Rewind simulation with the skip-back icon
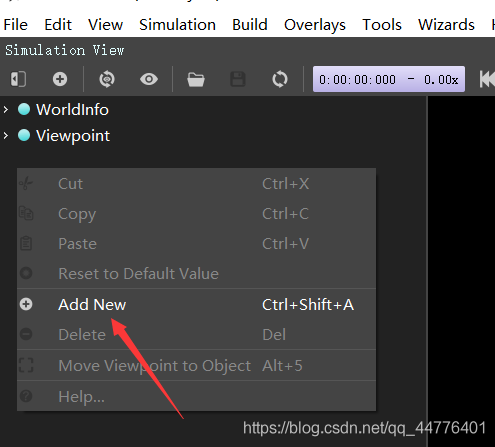Viewport: 495px width, 447px height. click(x=487, y=79)
